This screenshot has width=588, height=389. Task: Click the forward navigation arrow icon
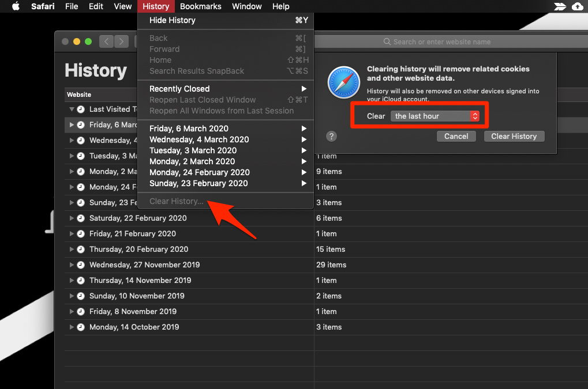point(121,41)
